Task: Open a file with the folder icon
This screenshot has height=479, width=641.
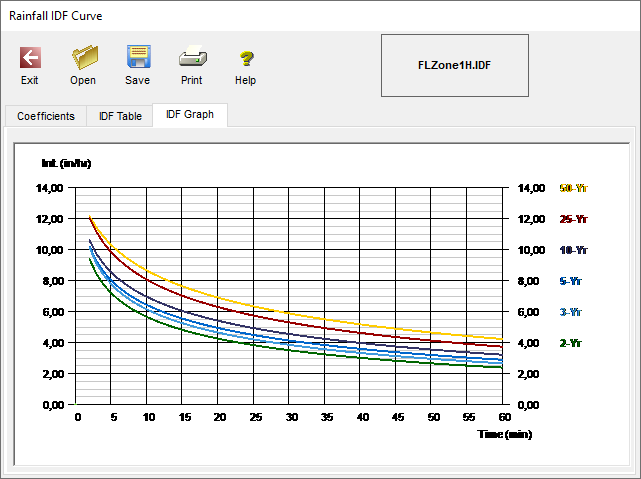Action: 85,57
